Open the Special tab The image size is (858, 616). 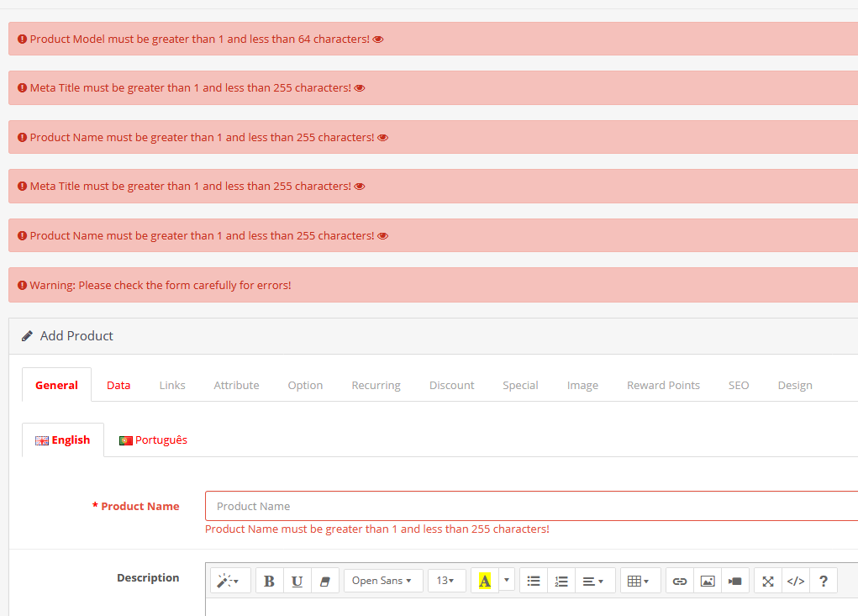pyautogui.click(x=520, y=385)
